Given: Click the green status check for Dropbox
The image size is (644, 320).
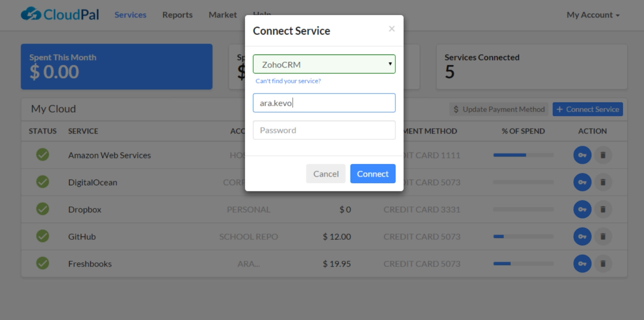Looking at the screenshot, I should 43,209.
